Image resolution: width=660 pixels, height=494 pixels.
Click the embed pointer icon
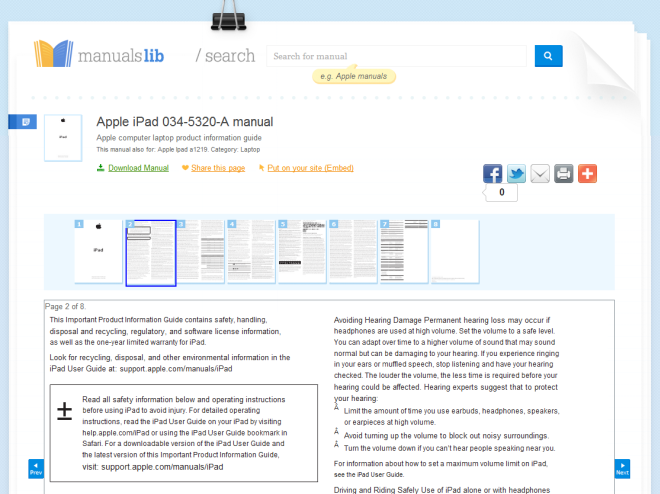point(261,168)
